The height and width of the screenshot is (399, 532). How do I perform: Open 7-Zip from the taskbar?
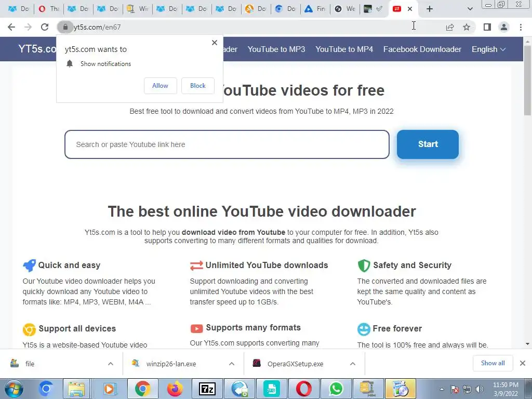tap(207, 389)
